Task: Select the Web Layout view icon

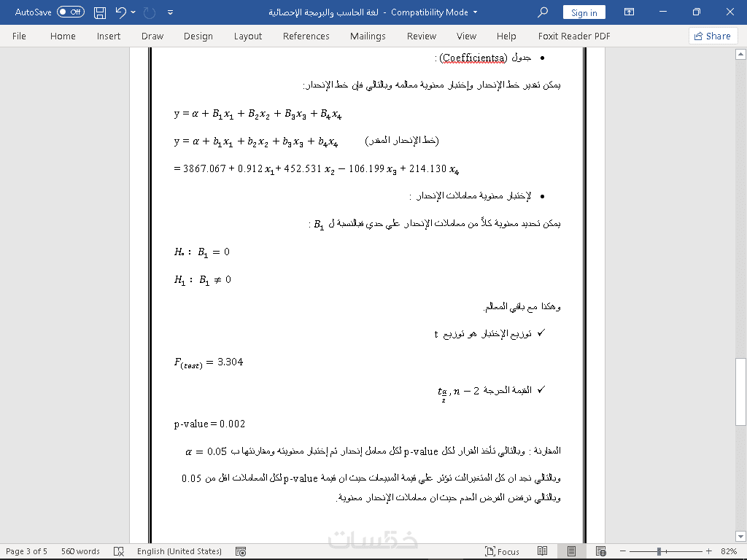Action: [600, 551]
